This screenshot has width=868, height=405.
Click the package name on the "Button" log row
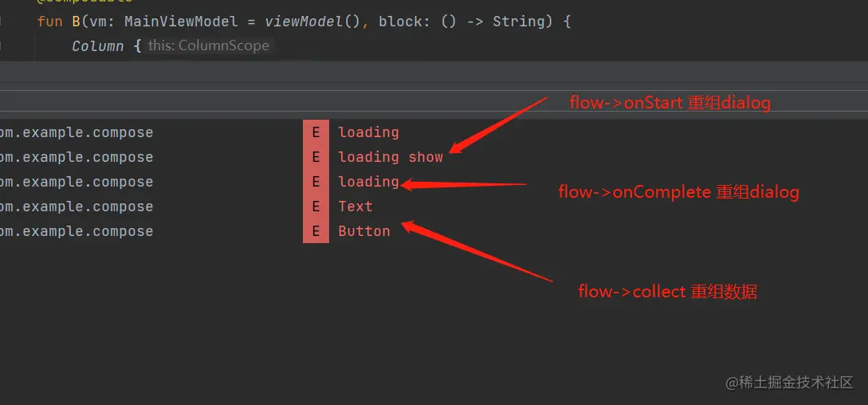click(x=77, y=231)
